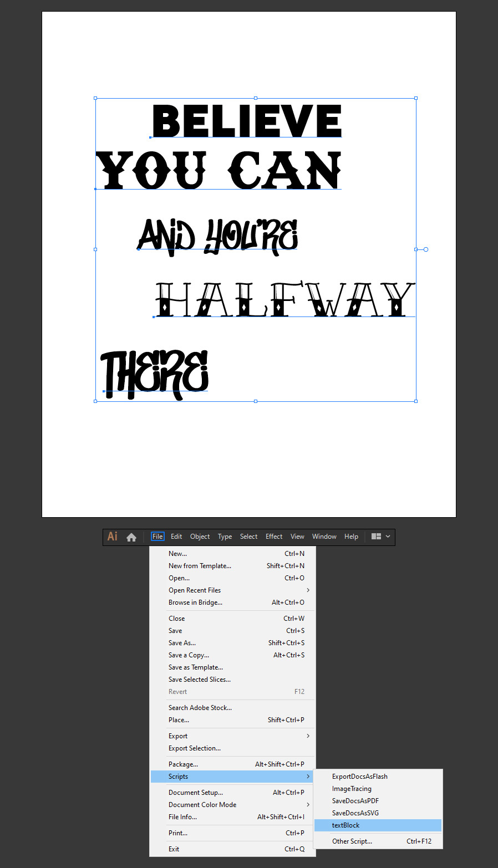Click the bottom-center bounding box handle
The width and height of the screenshot is (498, 868).
(256, 401)
